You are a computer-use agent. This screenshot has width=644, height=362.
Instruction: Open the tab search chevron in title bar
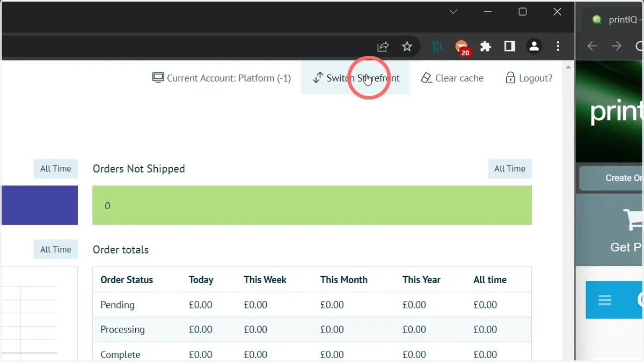(x=453, y=12)
